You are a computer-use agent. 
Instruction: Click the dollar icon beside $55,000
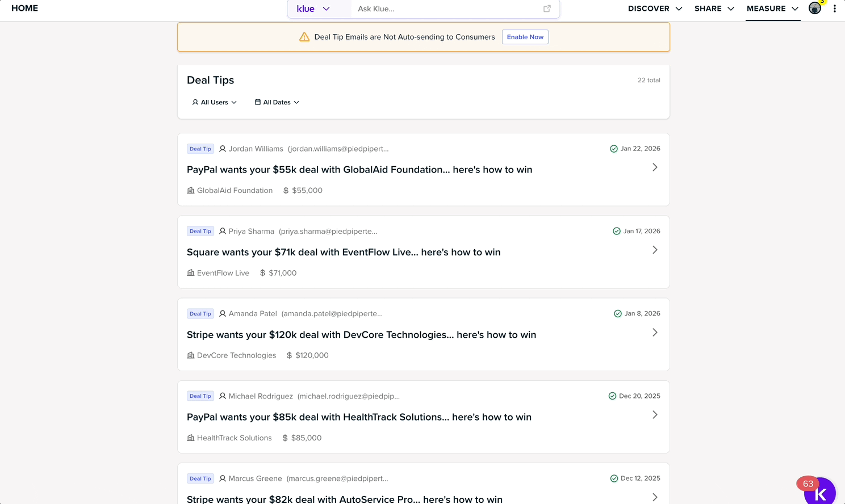(x=286, y=191)
